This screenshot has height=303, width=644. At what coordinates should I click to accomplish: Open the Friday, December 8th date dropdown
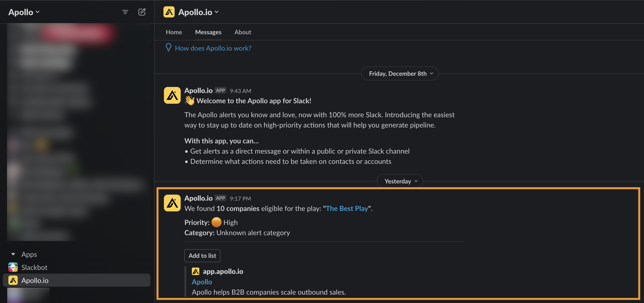[400, 73]
